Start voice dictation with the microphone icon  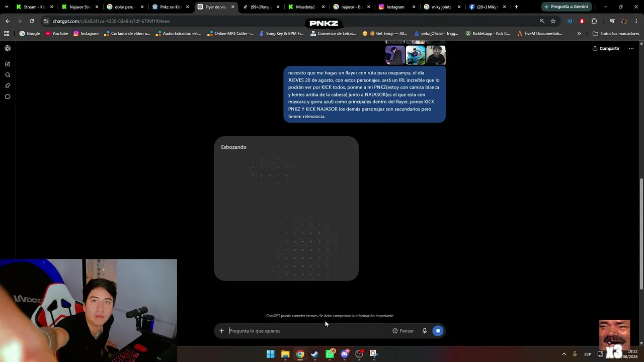tap(425, 331)
